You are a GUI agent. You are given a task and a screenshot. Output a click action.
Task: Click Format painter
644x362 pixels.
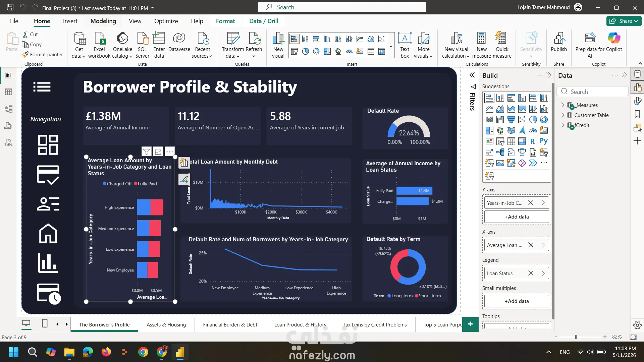43,54
